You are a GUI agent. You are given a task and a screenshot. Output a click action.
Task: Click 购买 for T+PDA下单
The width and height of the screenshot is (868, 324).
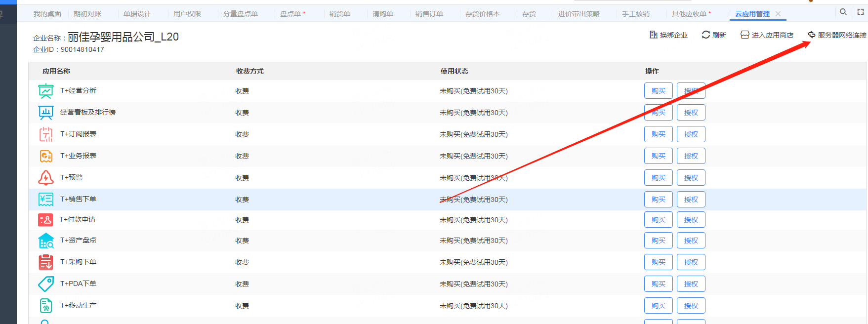659,284
